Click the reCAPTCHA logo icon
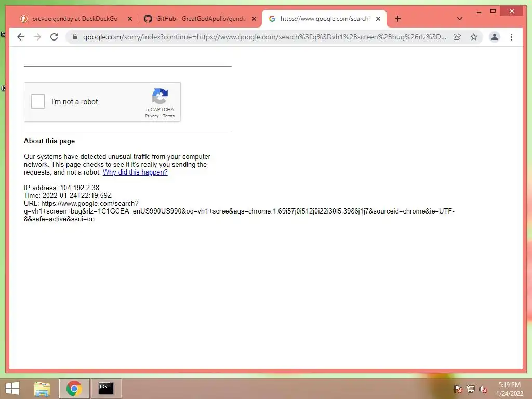532x399 pixels. coord(160,96)
